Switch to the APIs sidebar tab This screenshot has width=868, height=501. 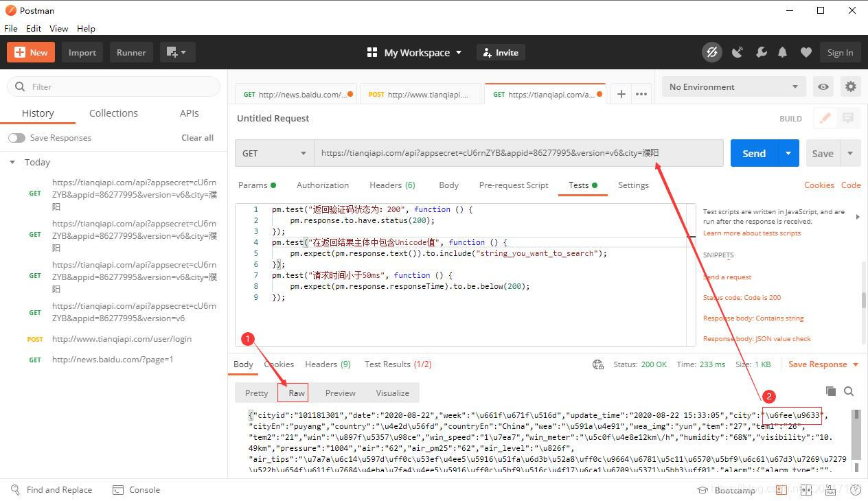point(189,113)
